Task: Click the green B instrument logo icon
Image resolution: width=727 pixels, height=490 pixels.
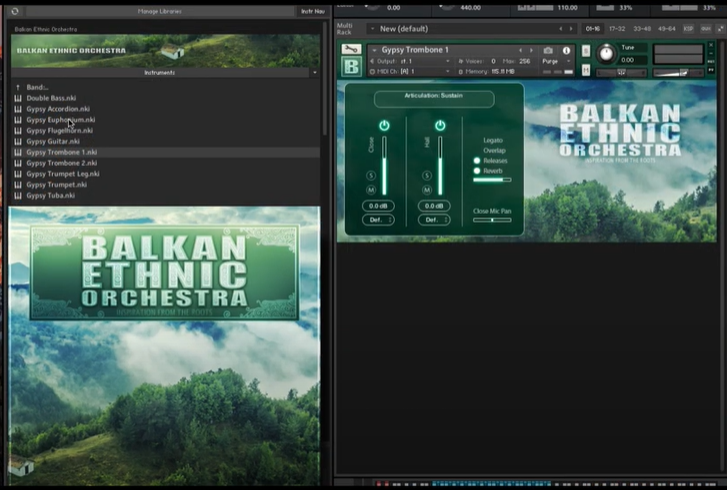Action: 351,67
